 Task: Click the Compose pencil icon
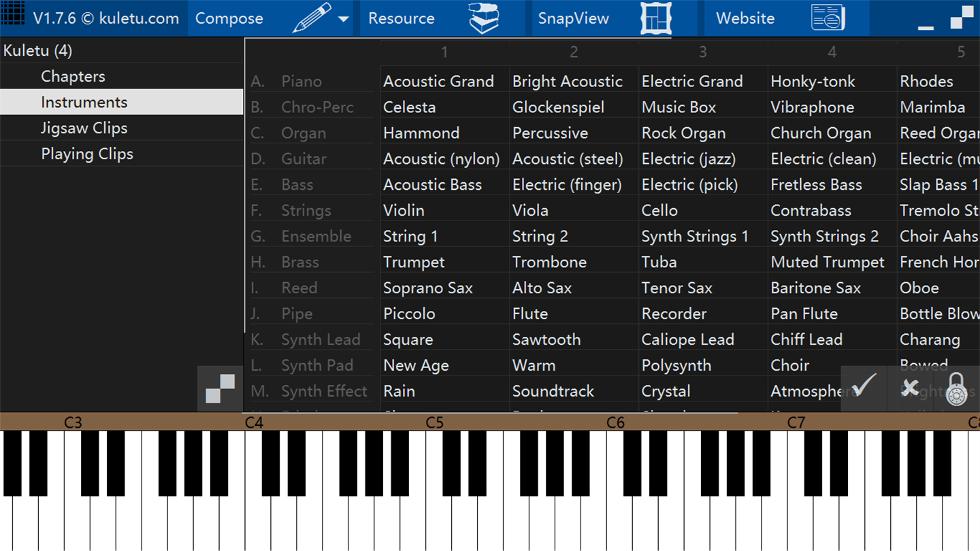(x=312, y=18)
